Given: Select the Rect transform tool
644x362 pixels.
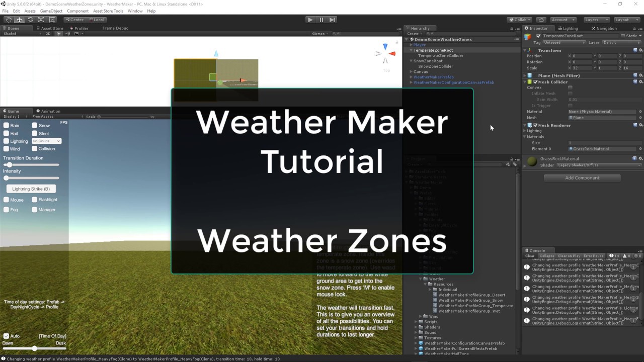Looking at the screenshot, I should click(52, 20).
